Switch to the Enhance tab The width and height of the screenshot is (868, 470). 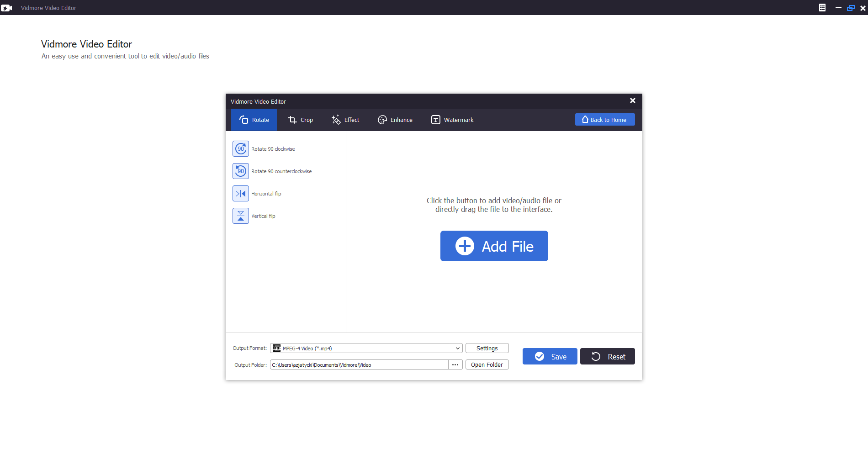click(x=395, y=120)
